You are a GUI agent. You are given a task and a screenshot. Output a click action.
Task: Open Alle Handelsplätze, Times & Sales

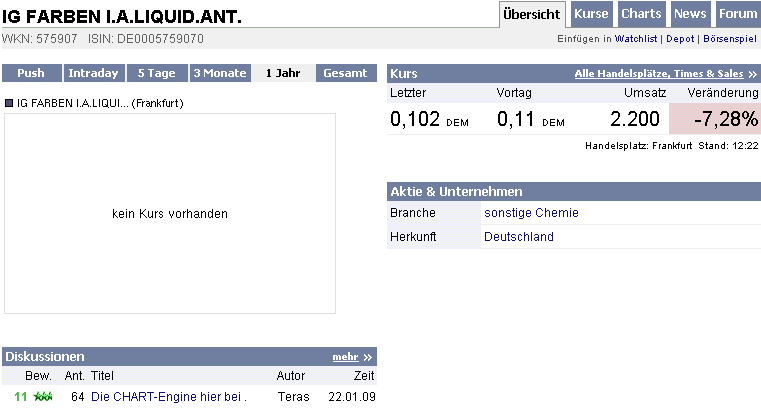659,74
